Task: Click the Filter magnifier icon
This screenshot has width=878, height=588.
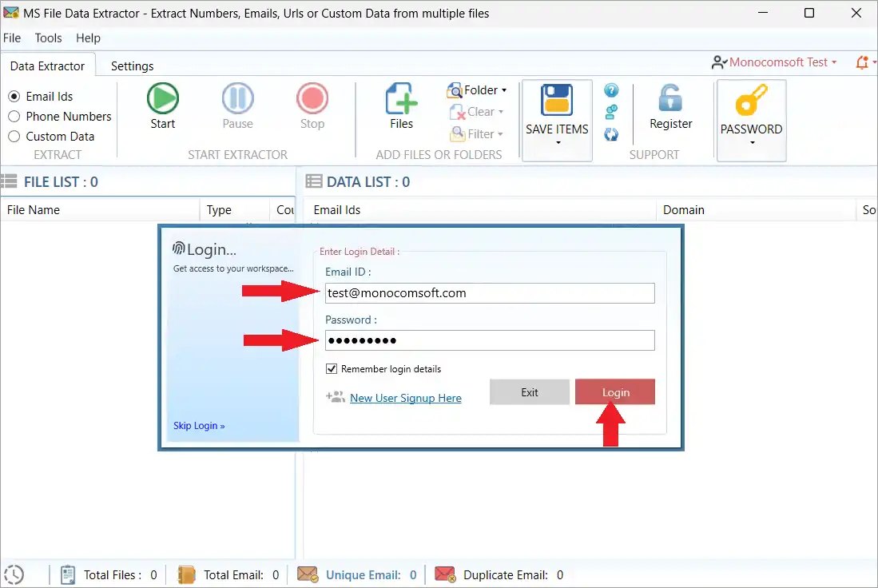Action: tap(458, 134)
